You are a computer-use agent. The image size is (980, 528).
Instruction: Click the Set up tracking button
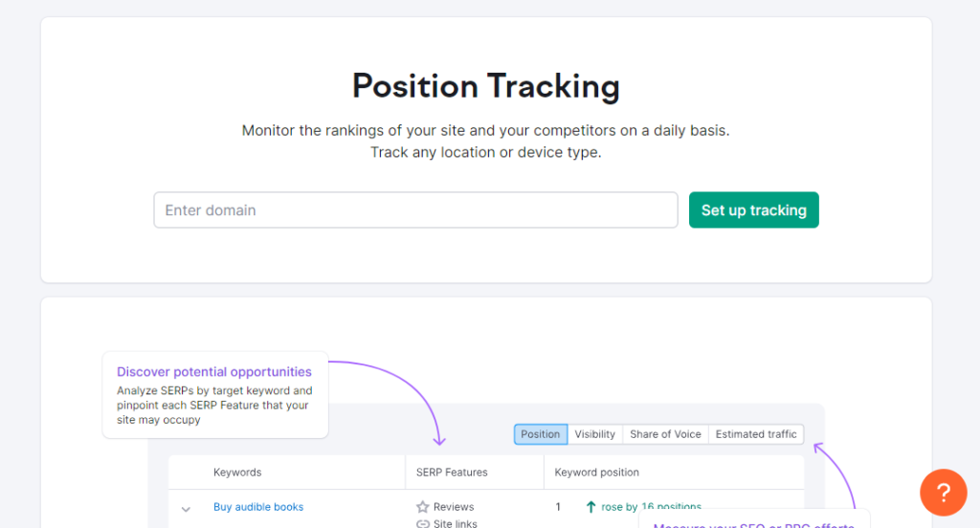754,209
